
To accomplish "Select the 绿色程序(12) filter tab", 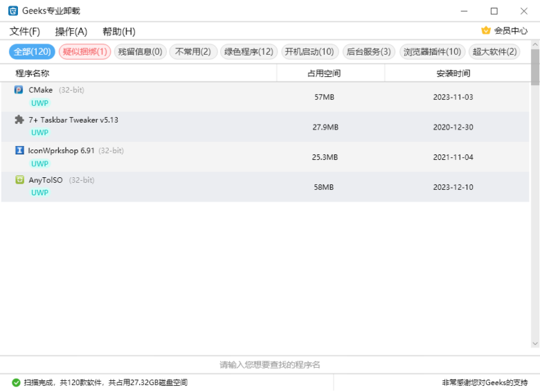I will 249,52.
